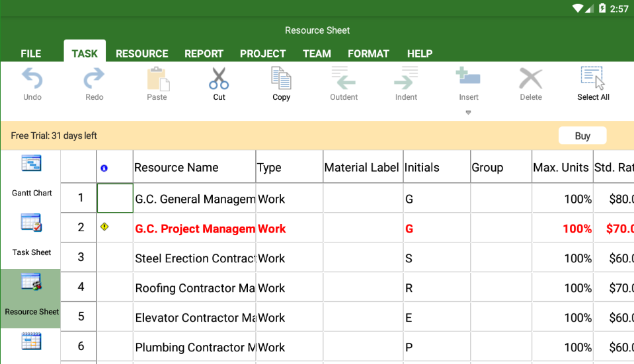634x364 pixels.
Task: Click the empty Material Label cell in row 1
Action: point(363,198)
